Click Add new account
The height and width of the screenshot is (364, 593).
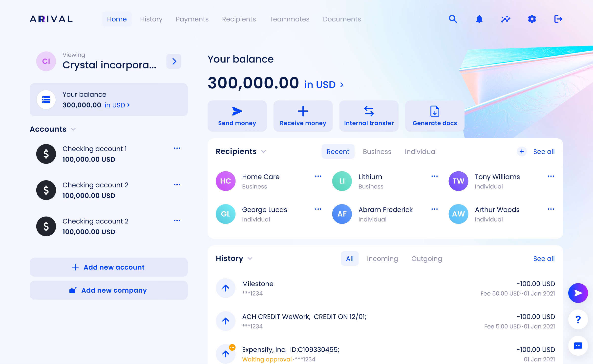(x=109, y=267)
